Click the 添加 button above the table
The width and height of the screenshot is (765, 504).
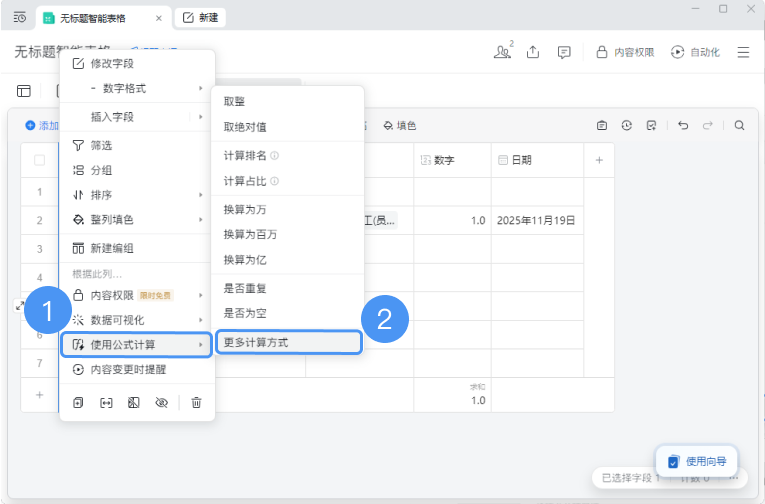42,126
